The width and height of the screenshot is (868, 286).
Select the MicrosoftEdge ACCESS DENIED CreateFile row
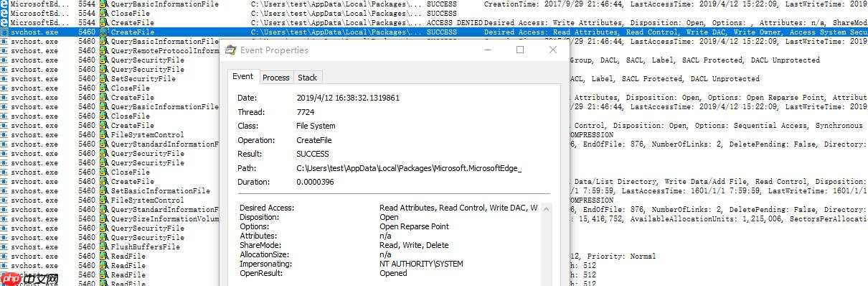point(434,23)
